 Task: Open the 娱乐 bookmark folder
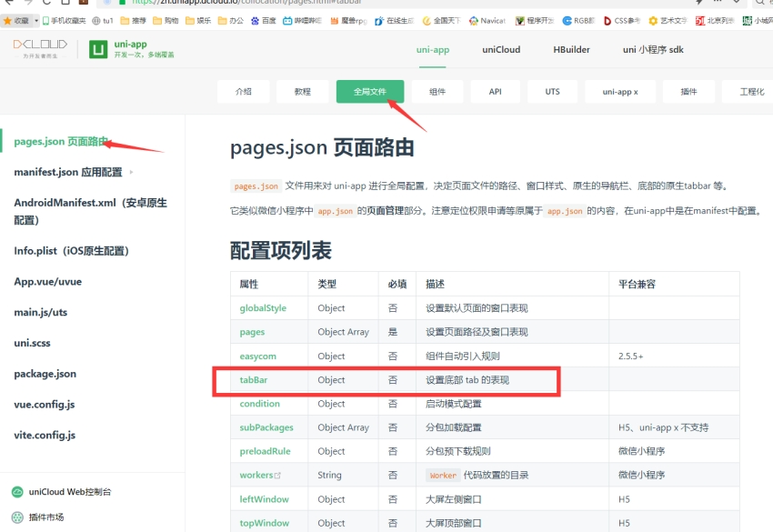pyautogui.click(x=198, y=21)
